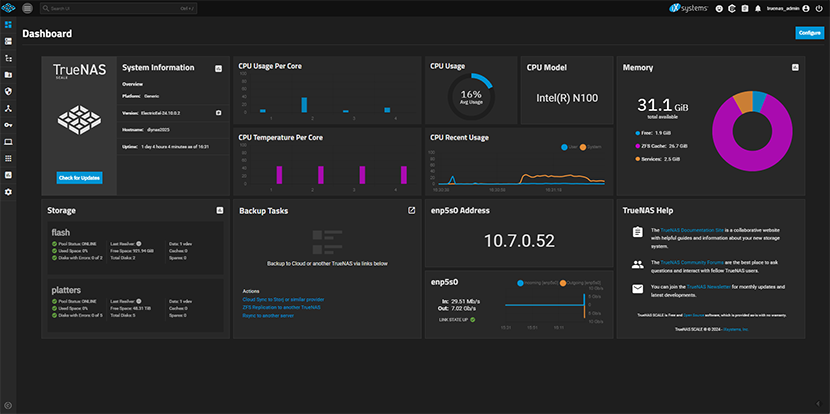Viewport: 830px width, 414px height.
Task: Open the Storage sidebar icon
Action: (x=8, y=41)
